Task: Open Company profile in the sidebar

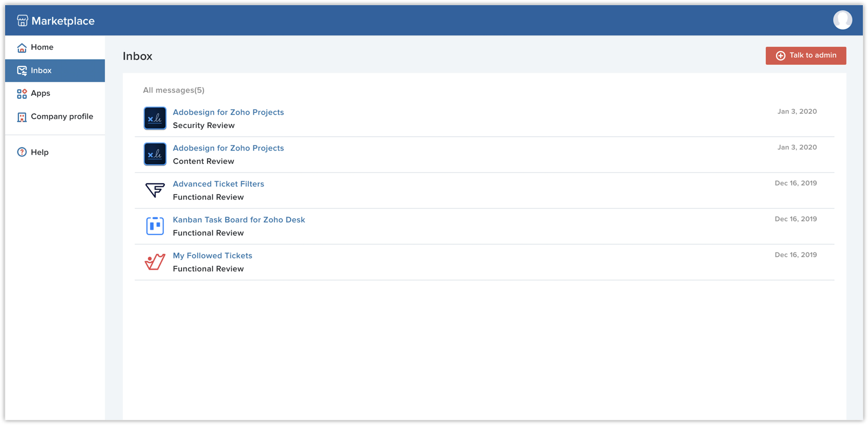Action: [x=55, y=117]
